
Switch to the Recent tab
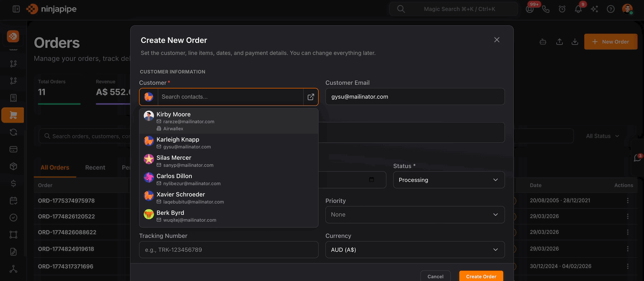pyautogui.click(x=95, y=167)
